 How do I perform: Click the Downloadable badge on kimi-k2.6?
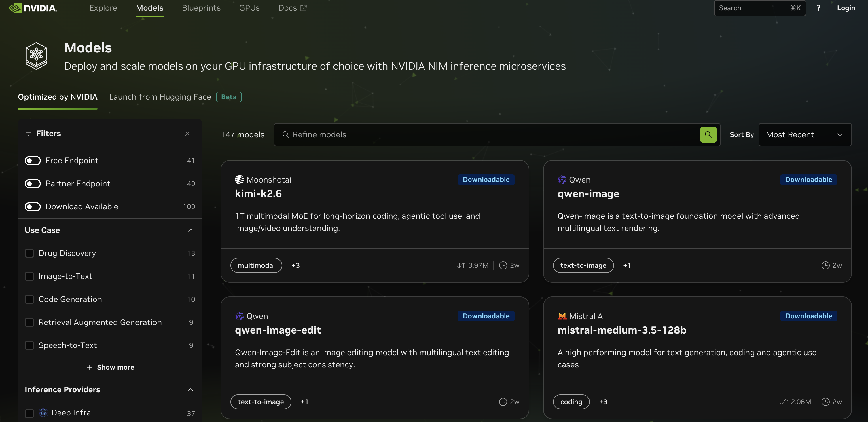click(486, 180)
